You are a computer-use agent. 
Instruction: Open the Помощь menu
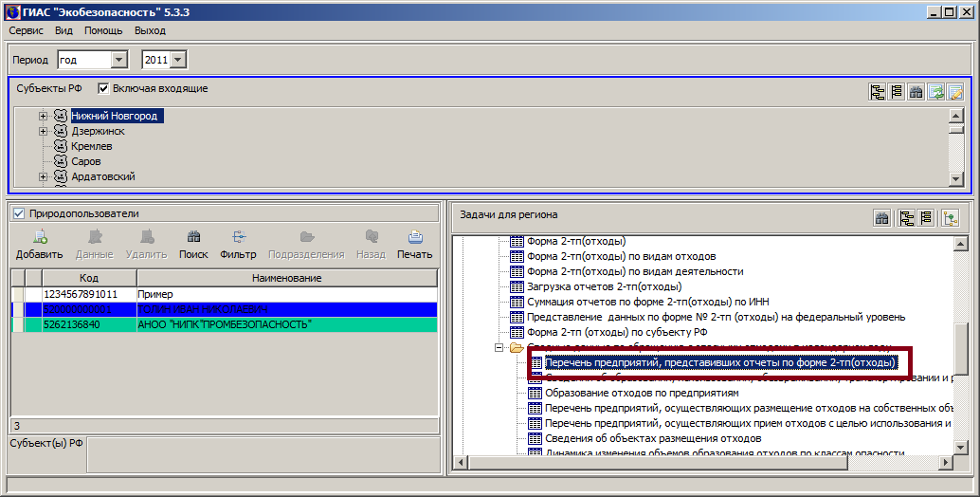pyautogui.click(x=103, y=30)
